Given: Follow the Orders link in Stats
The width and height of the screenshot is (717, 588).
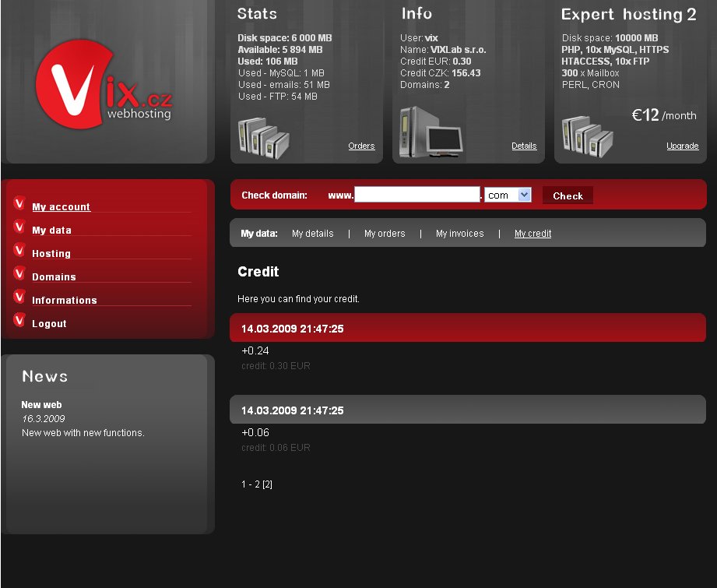Looking at the screenshot, I should click(361, 146).
